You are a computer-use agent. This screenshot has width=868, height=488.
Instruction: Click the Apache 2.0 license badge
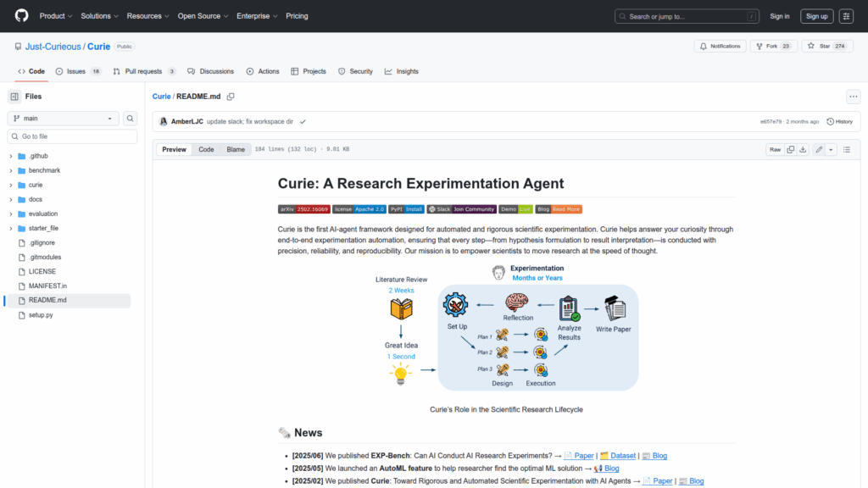pyautogui.click(x=359, y=209)
